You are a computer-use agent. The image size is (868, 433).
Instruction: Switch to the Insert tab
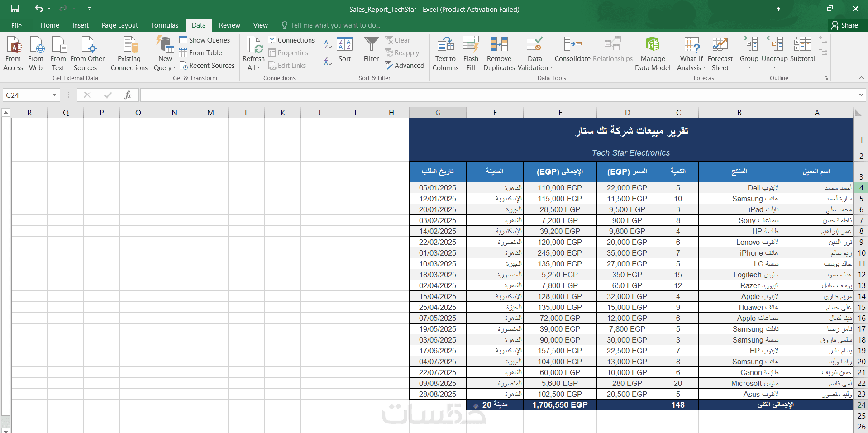(81, 25)
